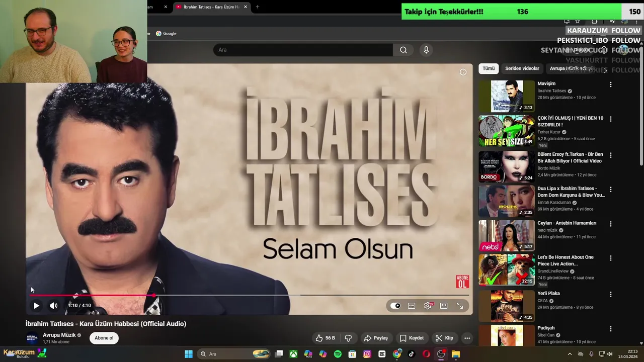Open options for ÇOK İYİ OLMUŞ video
The image size is (644, 362).
click(611, 119)
